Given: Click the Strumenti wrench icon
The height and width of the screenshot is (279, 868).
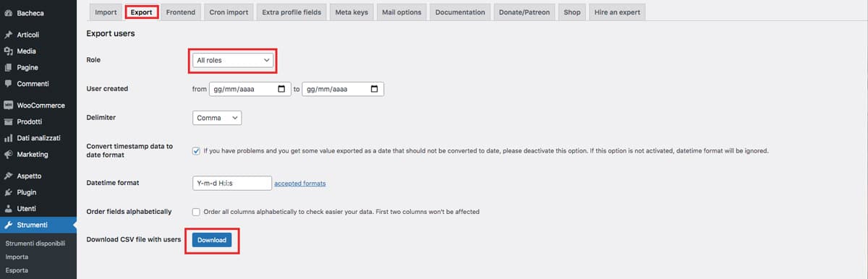Looking at the screenshot, I should click(8, 225).
